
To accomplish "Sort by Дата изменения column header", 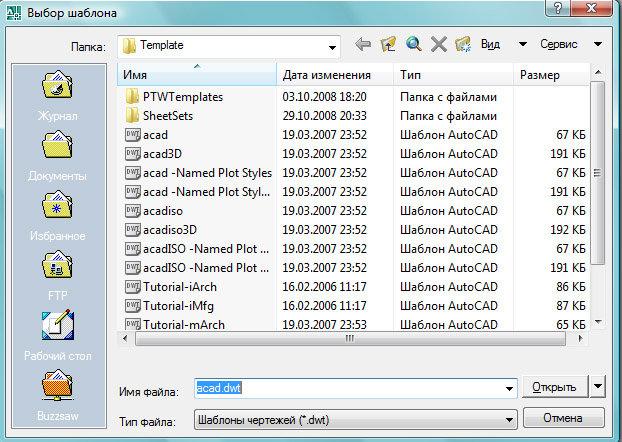I will pyautogui.click(x=335, y=75).
